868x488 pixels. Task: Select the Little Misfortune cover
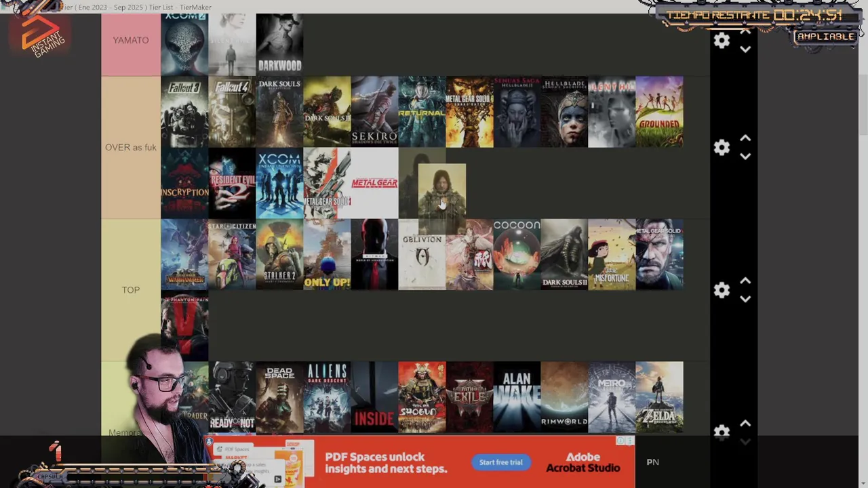tap(612, 254)
